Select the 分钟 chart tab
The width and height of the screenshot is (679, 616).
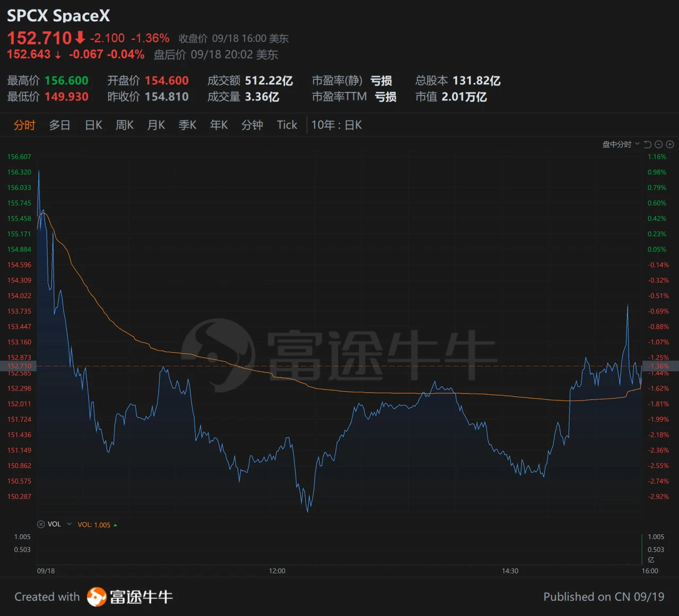(252, 125)
